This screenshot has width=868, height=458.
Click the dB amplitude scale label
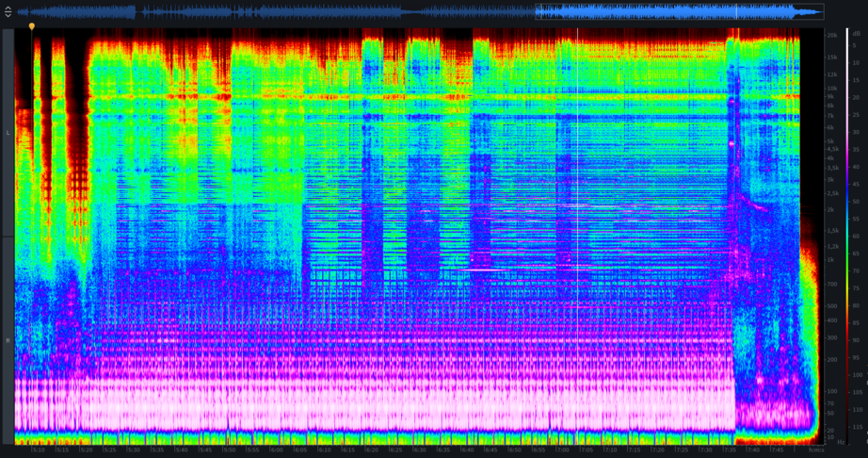[x=856, y=34]
